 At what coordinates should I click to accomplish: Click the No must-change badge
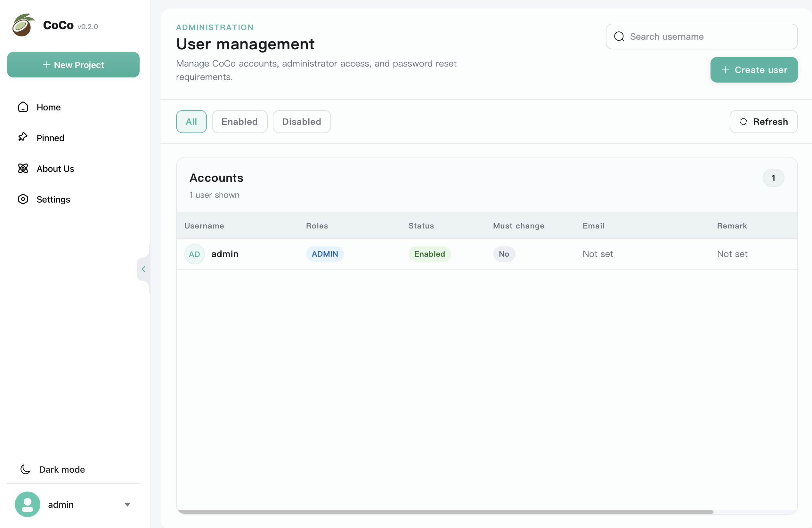coord(504,254)
